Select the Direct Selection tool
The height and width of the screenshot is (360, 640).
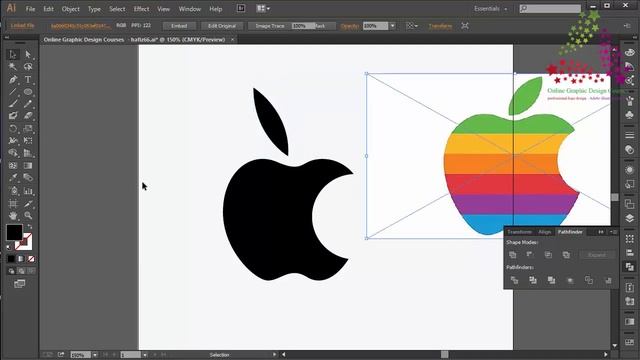point(28,54)
